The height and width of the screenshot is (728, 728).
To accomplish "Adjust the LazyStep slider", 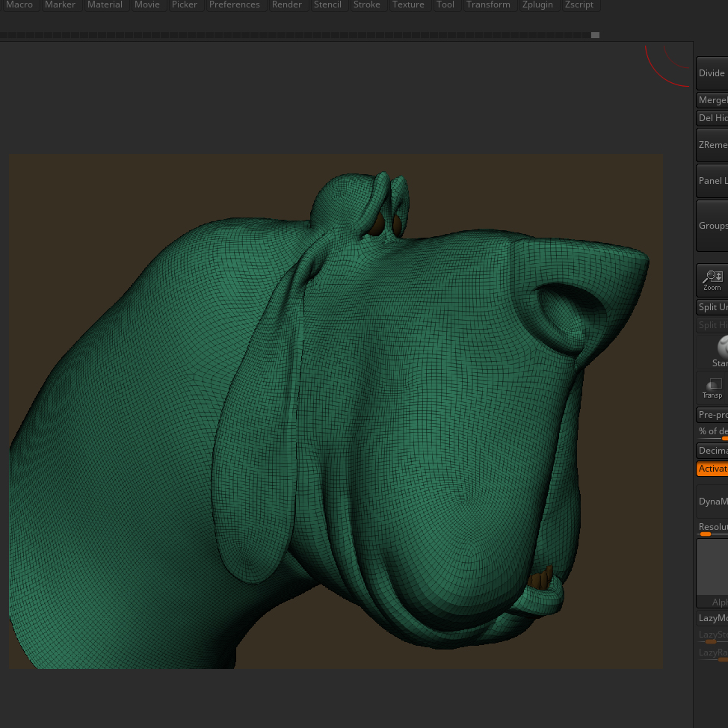I will pyautogui.click(x=712, y=636).
